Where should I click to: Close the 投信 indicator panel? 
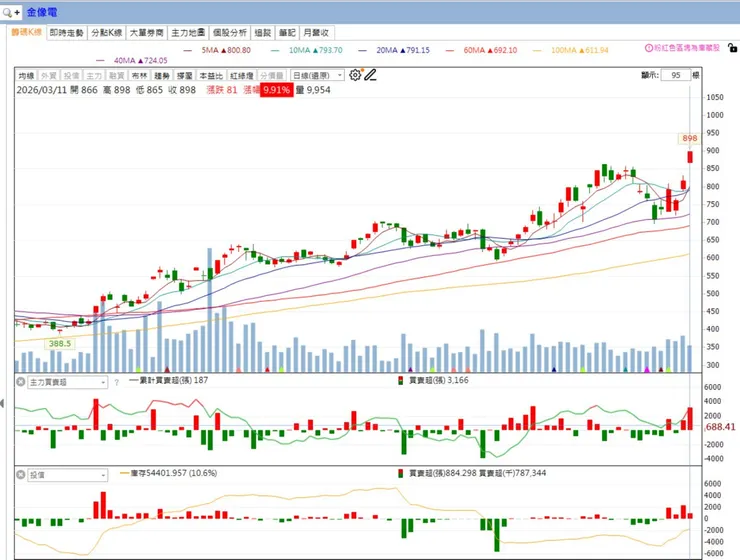21,475
